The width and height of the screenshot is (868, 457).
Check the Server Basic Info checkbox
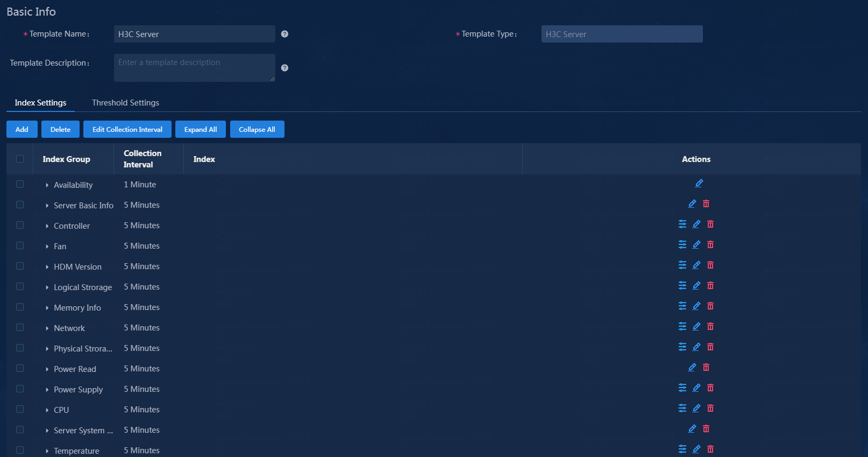click(20, 205)
